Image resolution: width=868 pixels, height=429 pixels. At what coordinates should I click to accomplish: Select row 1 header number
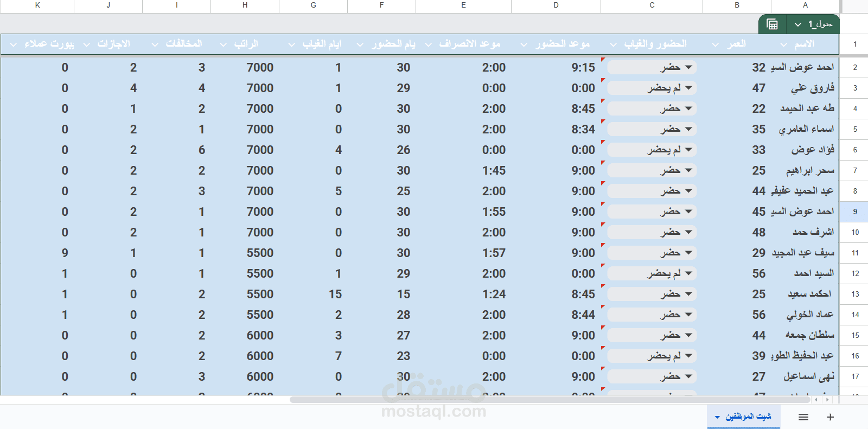(x=855, y=44)
